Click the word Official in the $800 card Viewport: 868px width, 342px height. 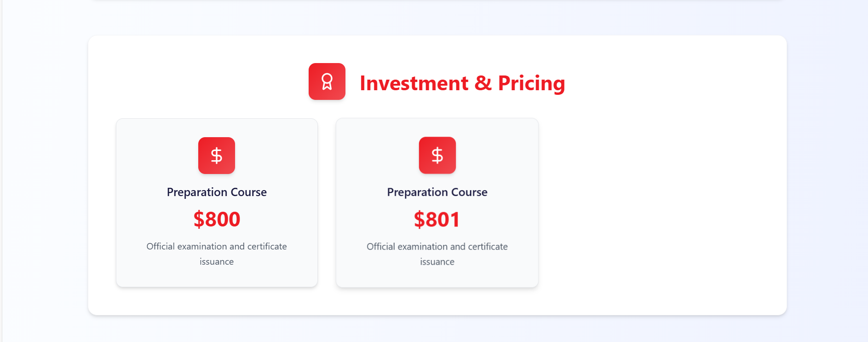click(161, 246)
